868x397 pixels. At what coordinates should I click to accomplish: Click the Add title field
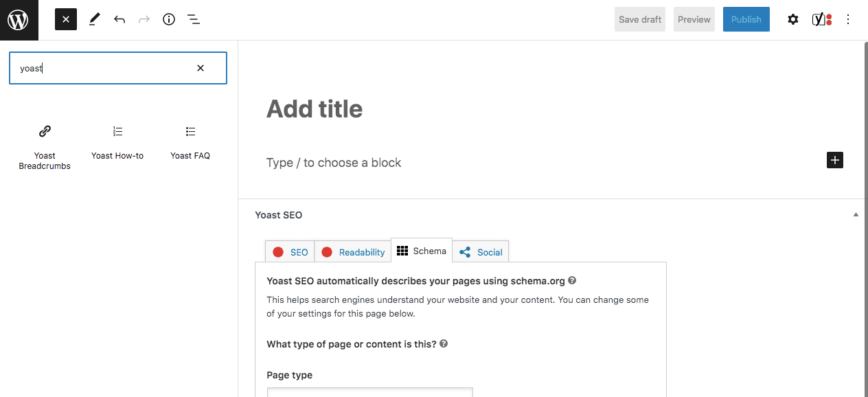pyautogui.click(x=315, y=109)
